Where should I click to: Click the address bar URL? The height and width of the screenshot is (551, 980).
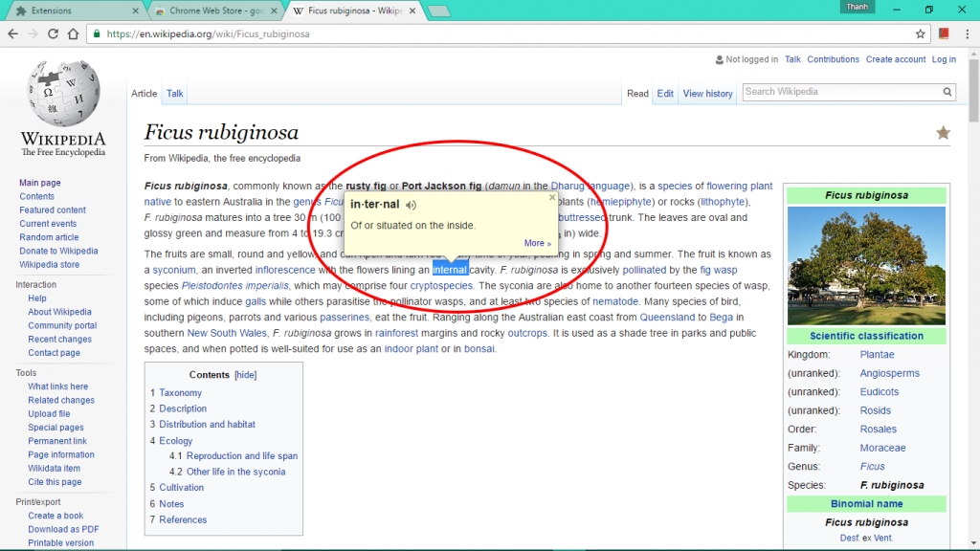pyautogui.click(x=208, y=33)
